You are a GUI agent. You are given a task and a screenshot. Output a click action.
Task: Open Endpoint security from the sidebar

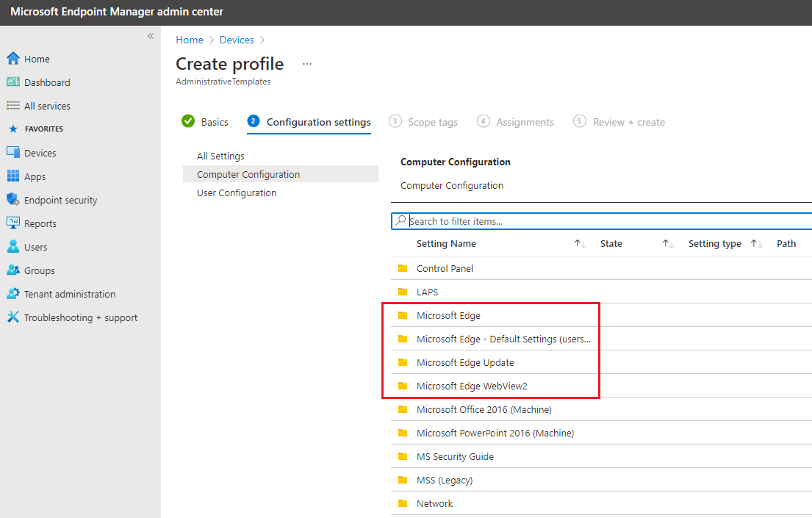(x=60, y=200)
